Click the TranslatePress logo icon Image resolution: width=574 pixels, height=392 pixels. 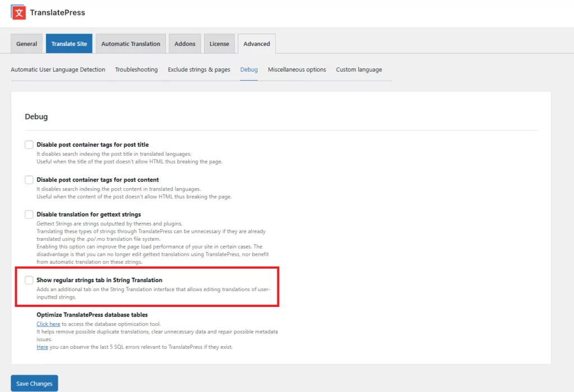click(x=18, y=12)
